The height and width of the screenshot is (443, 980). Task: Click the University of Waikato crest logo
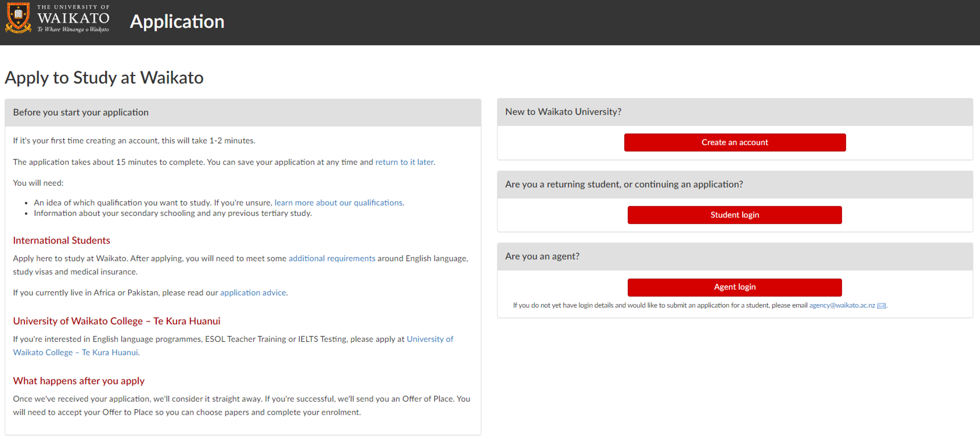18,18
